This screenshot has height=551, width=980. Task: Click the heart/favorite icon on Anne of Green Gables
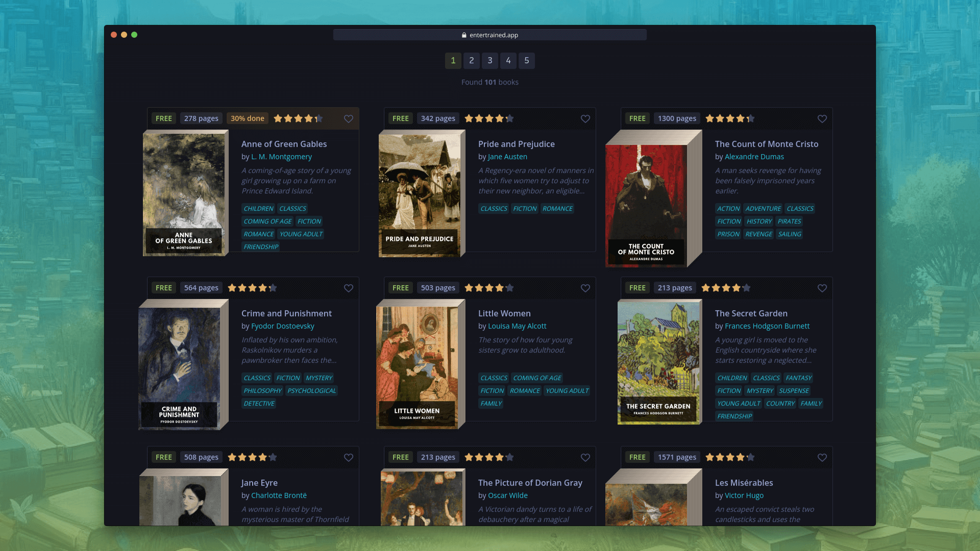pyautogui.click(x=349, y=119)
